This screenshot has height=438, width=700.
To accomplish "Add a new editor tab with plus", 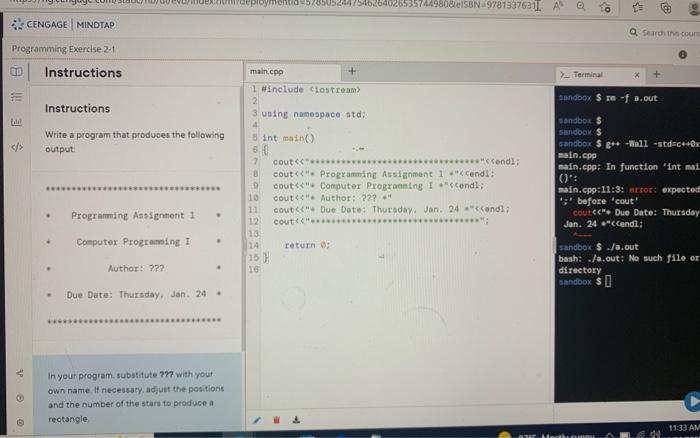I will pos(352,71).
